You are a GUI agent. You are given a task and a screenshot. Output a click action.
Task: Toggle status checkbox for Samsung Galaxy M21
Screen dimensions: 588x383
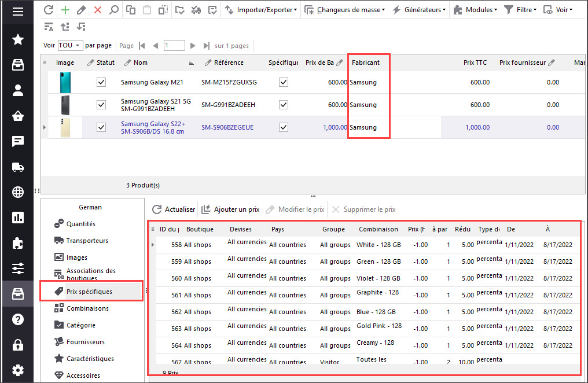(101, 82)
